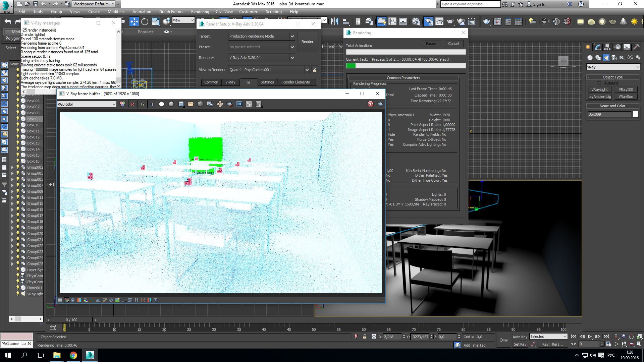Toggle blue channel in V-Ray frame buffer
The height and width of the screenshot is (362, 644).
pyautogui.click(x=152, y=104)
